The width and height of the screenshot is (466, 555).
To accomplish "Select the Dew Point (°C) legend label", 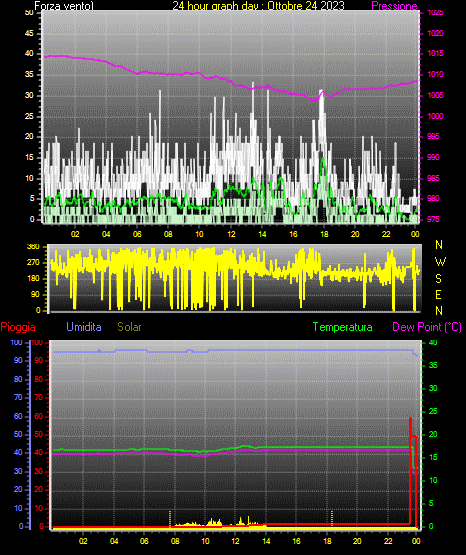I will click(x=427, y=327).
